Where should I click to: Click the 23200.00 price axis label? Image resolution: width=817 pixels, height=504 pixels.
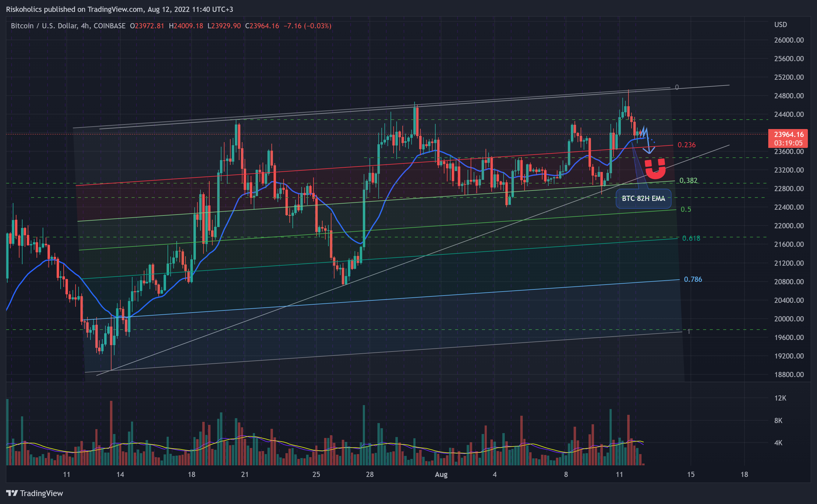click(x=789, y=170)
